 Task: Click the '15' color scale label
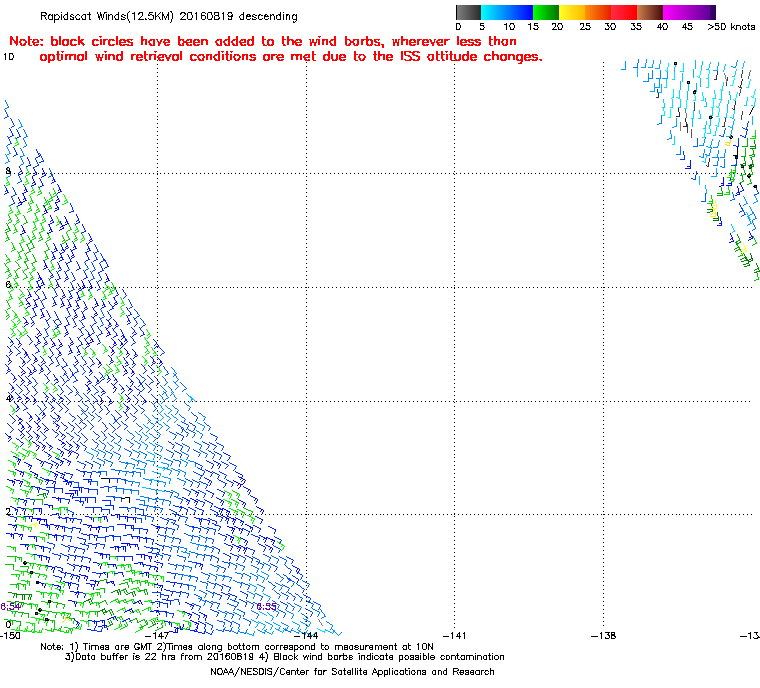click(533, 27)
